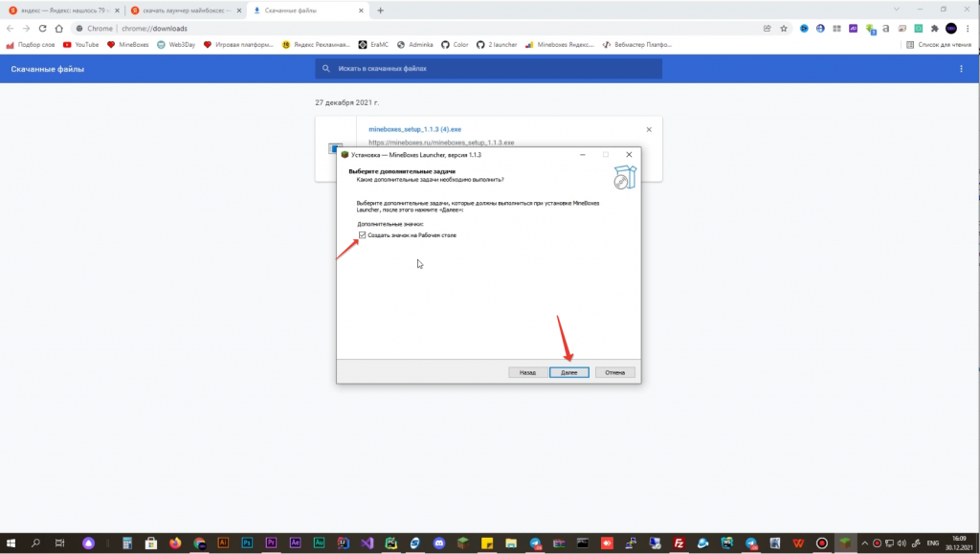Viewport: 980px width, 554px height.
Task: Click the downloads search field
Action: pos(488,69)
